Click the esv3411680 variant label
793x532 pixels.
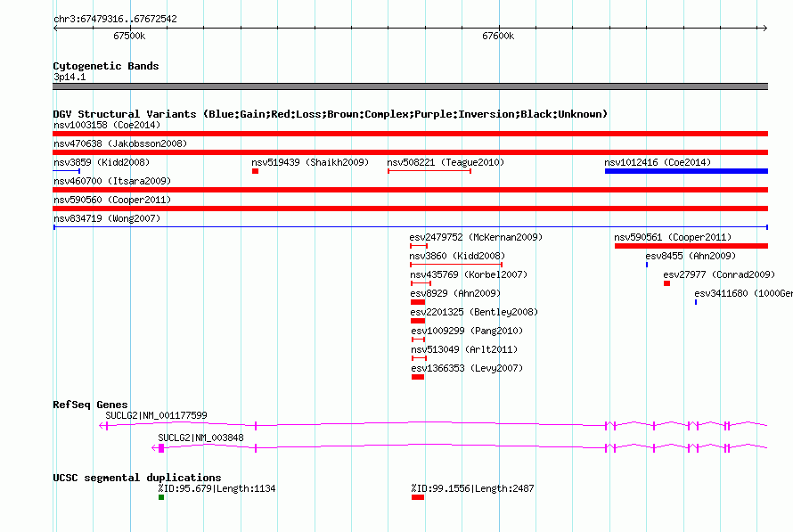(x=743, y=293)
